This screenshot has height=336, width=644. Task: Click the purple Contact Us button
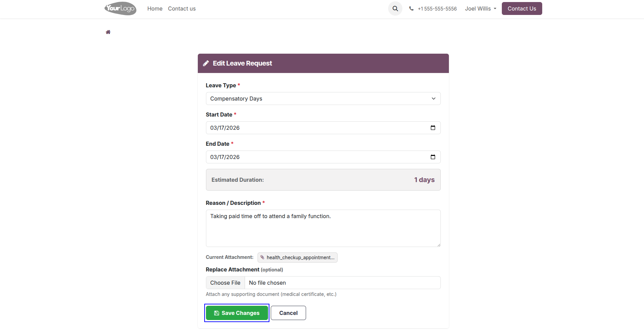(522, 8)
